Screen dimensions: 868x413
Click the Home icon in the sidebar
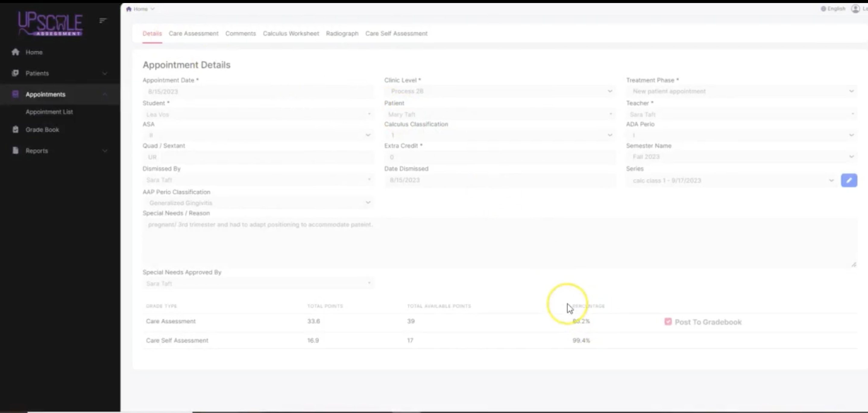(x=15, y=52)
